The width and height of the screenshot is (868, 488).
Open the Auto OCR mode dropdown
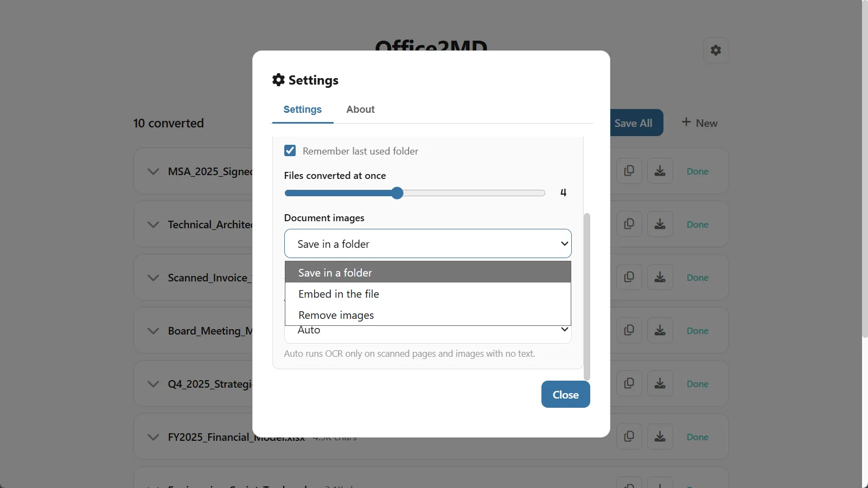click(428, 334)
